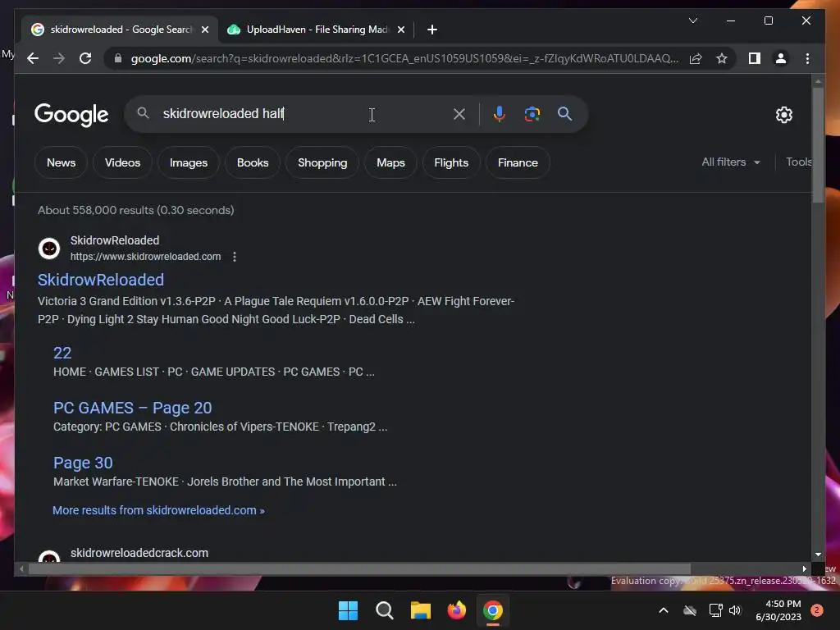Open Chrome side panel

click(x=755, y=58)
